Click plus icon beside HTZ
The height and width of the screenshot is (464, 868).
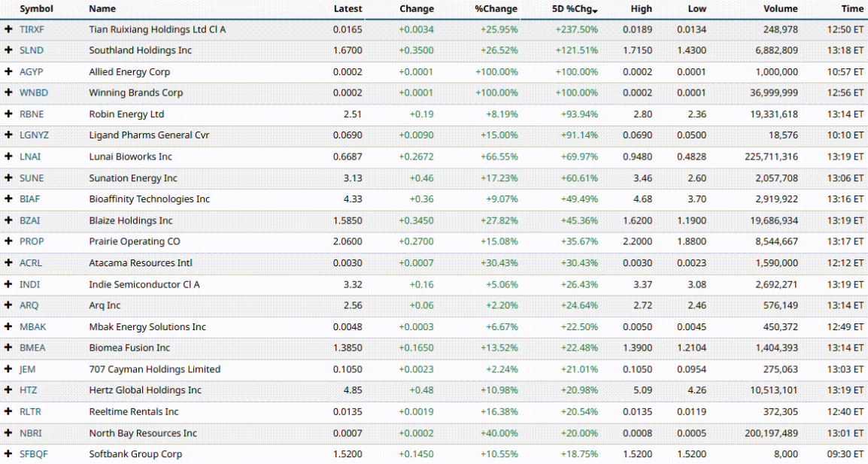click(x=8, y=390)
